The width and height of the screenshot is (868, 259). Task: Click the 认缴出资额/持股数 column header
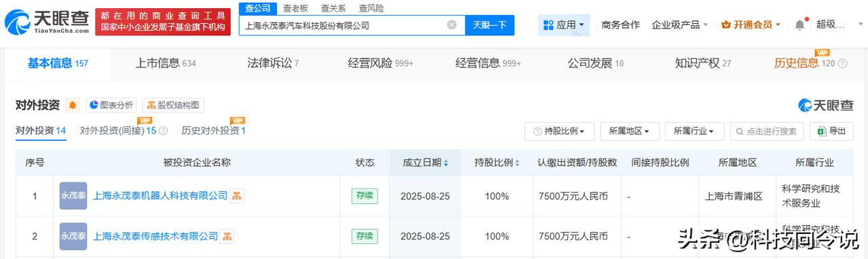577,163
